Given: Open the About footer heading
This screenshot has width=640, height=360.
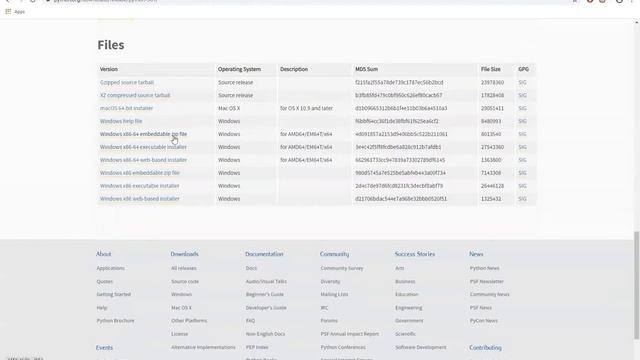Looking at the screenshot, I should pos(104,254).
